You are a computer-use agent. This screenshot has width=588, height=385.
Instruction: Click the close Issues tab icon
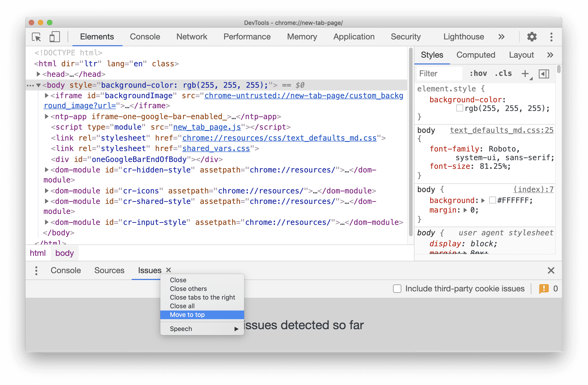coord(168,270)
